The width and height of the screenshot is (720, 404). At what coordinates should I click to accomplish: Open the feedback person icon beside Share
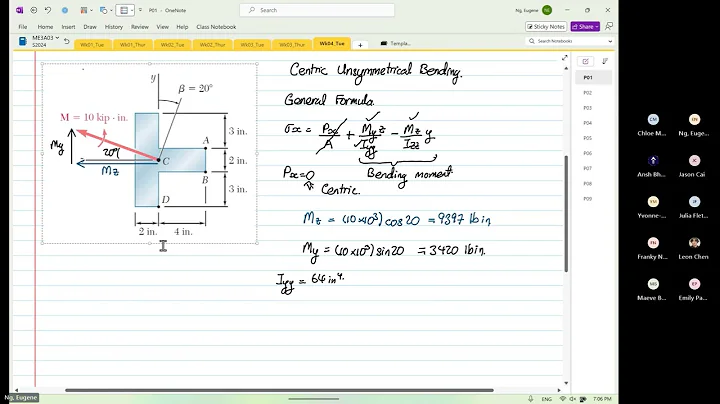click(608, 27)
